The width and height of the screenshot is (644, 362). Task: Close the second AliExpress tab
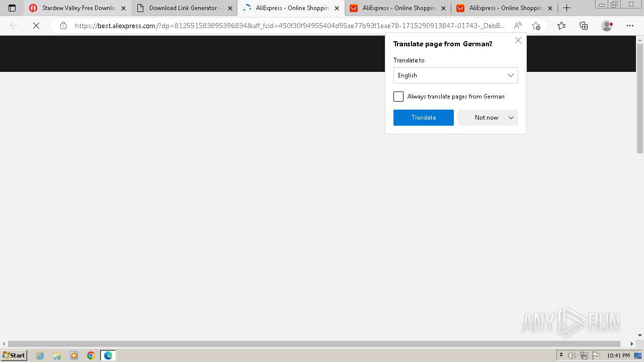443,8
